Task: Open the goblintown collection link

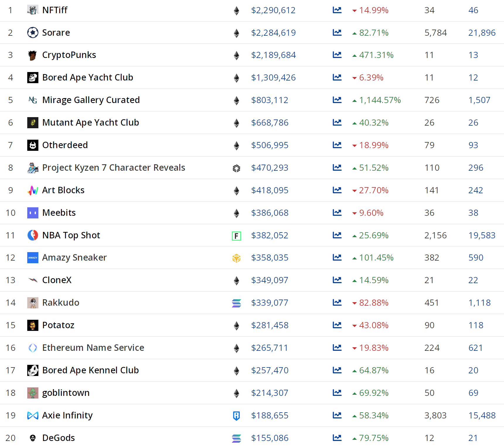Action: 66,393
